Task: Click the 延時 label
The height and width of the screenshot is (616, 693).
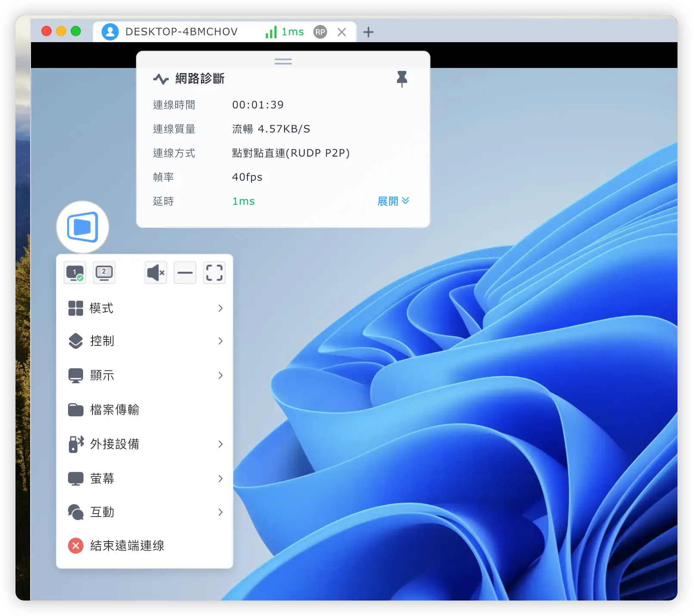Action: tap(164, 201)
